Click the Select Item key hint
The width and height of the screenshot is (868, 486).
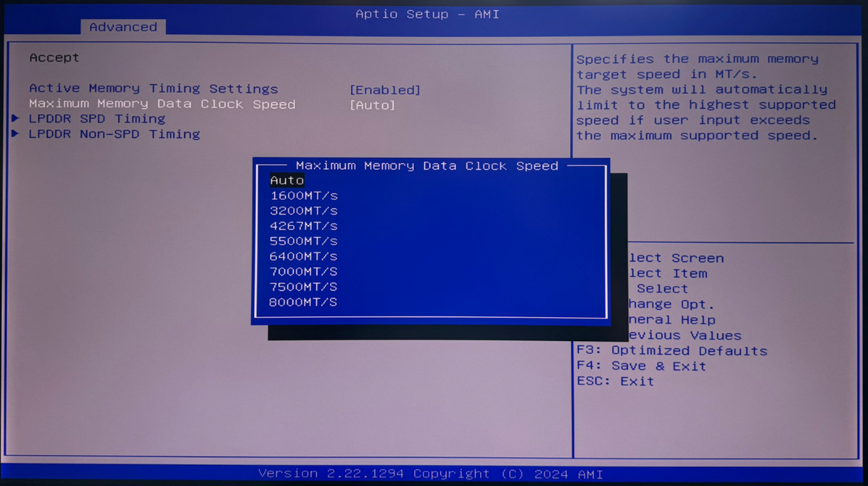click(667, 273)
